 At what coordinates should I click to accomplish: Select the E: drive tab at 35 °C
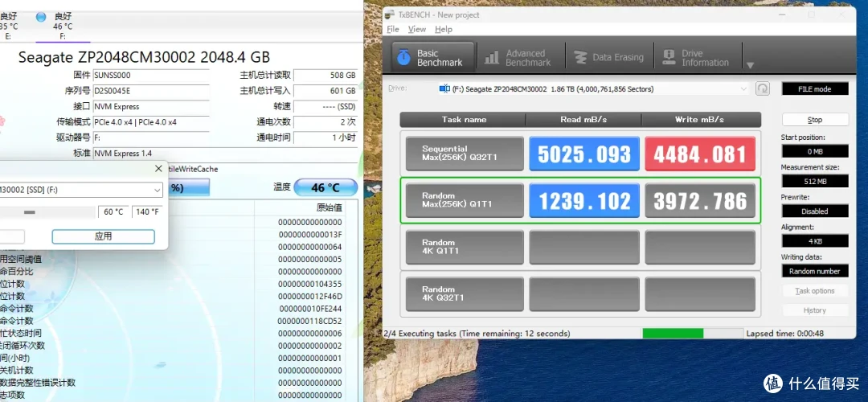[x=8, y=26]
